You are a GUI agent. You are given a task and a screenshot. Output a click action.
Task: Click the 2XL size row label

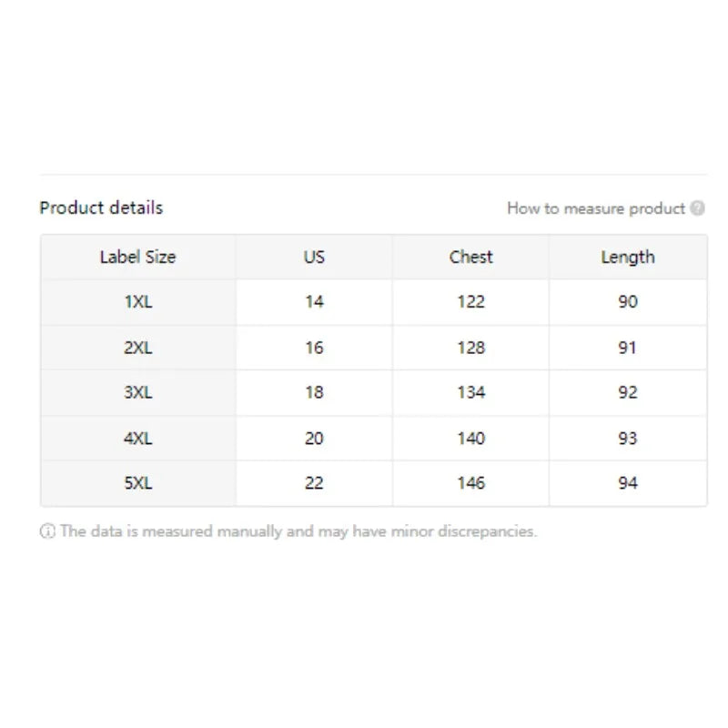coord(138,348)
